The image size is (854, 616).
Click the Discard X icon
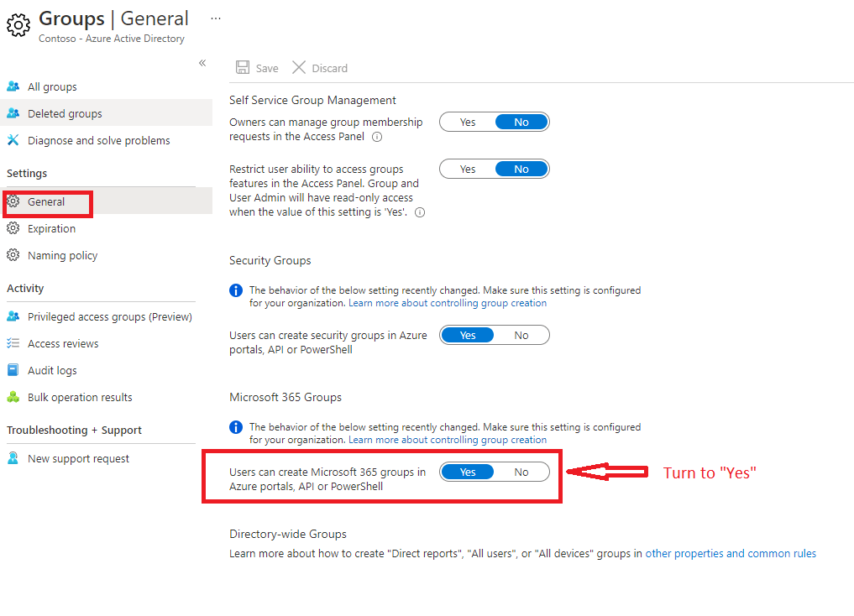[x=299, y=67]
